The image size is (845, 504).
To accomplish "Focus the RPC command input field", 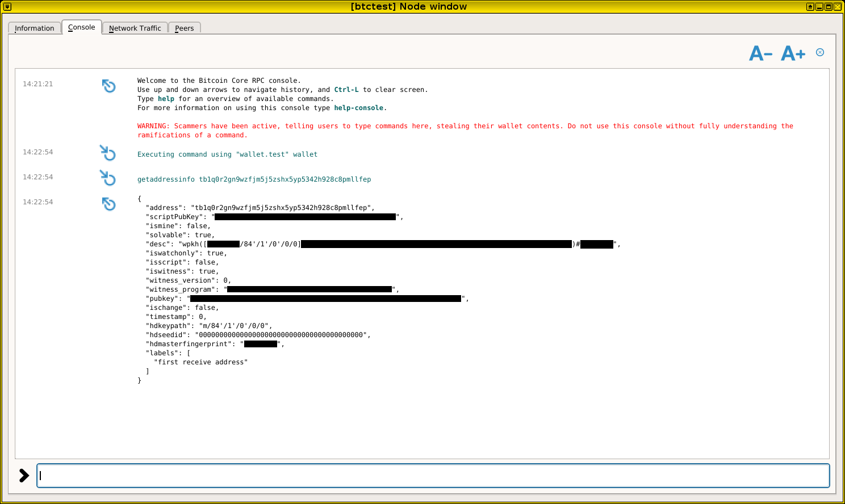I will 433,476.
